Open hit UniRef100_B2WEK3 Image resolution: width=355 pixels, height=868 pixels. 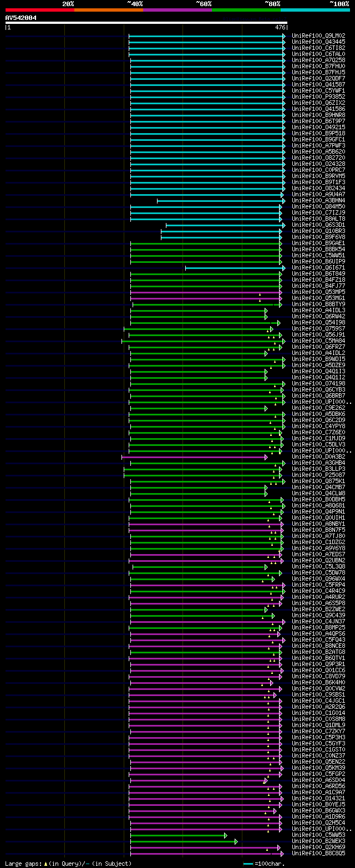click(318, 841)
